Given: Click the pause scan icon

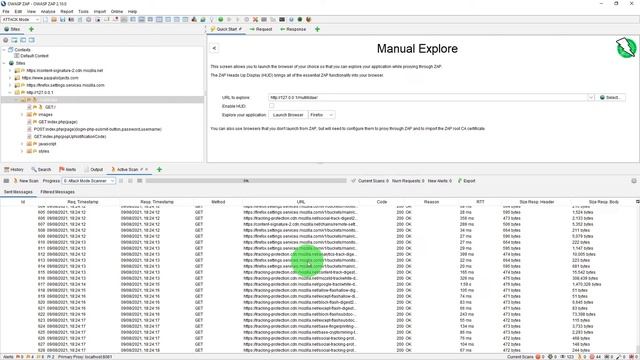Looking at the screenshot, I should (121, 181).
